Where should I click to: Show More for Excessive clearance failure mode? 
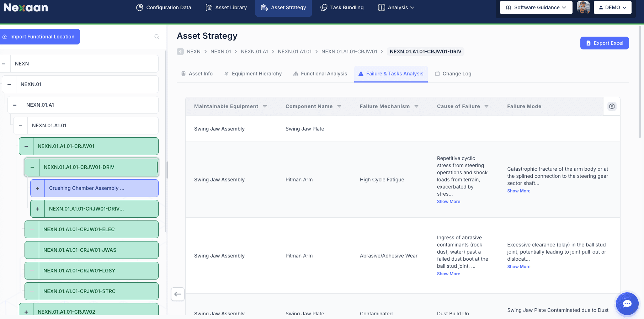point(518,267)
